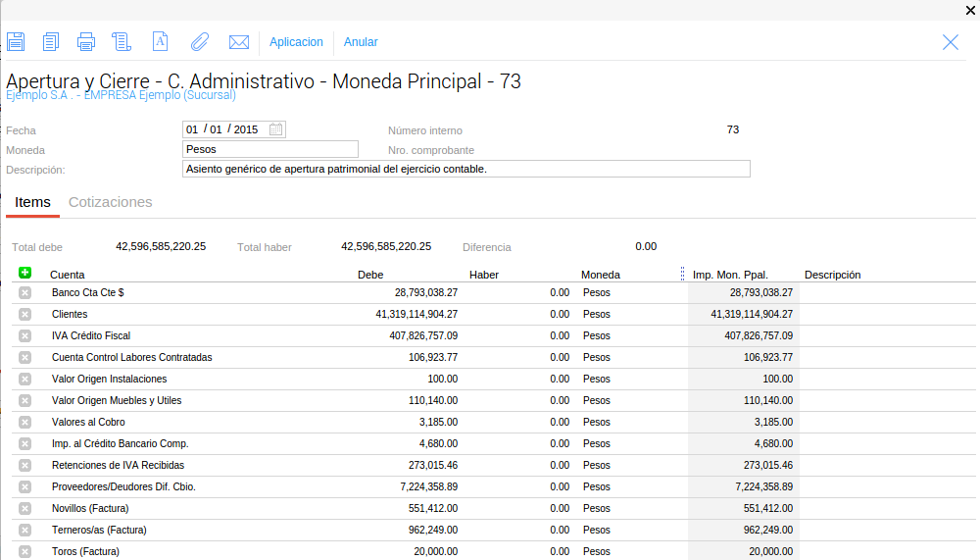Switch to the Cotizaciones tab
Viewport: 980px width, 560px height.
coord(110,202)
